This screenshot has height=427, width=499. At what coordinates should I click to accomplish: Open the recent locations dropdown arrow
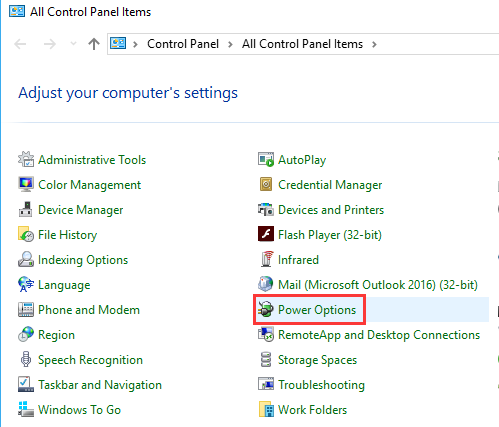click(x=73, y=44)
